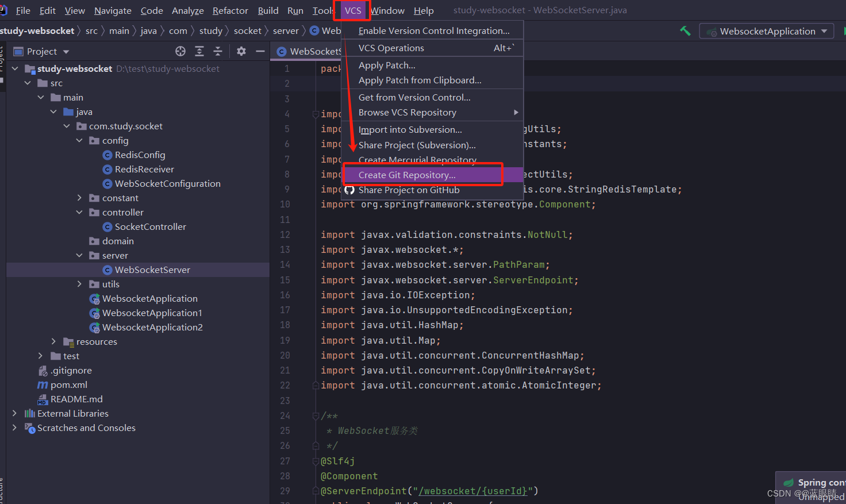Click the build hammer icon

685,31
